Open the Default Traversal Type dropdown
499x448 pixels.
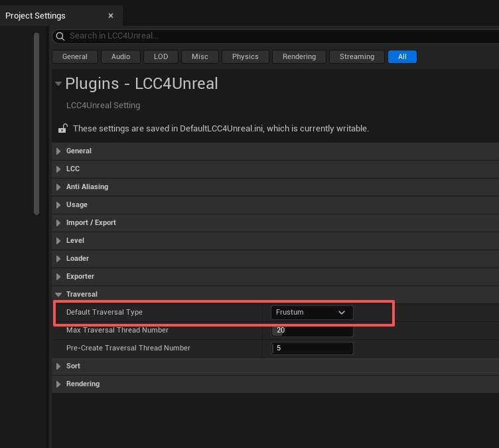[312, 313]
